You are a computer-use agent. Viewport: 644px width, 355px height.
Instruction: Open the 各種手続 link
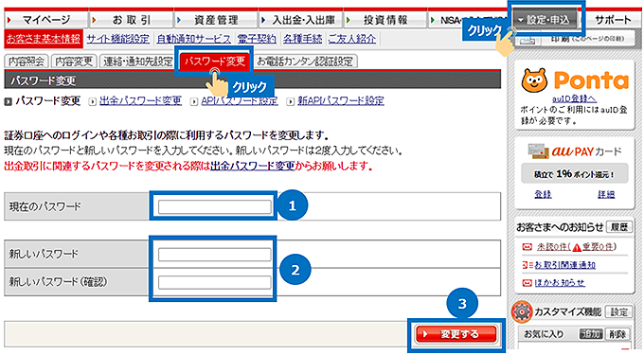point(303,39)
